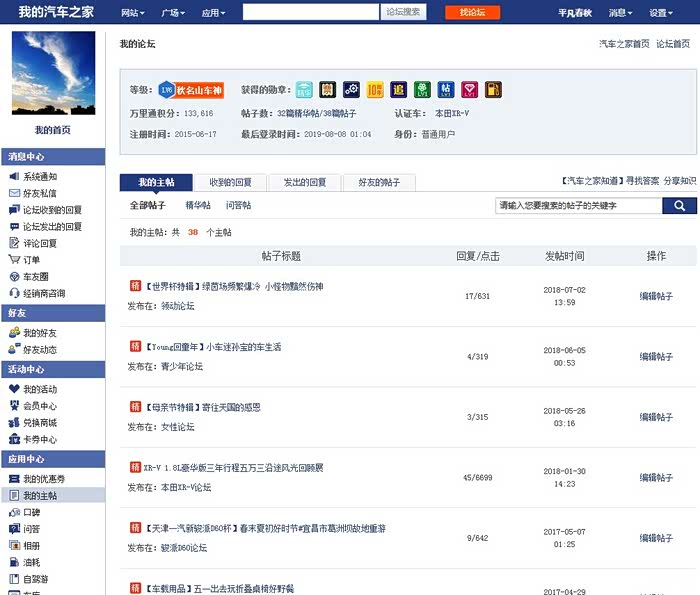Select 车友圈 in the sidebar
The width and height of the screenshot is (700, 595).
36,277
